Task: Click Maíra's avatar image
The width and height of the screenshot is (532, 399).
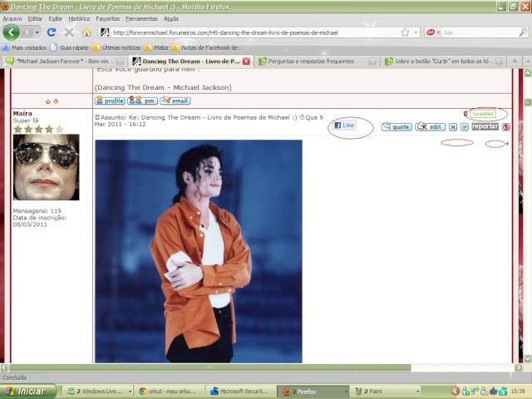Action: pos(47,167)
